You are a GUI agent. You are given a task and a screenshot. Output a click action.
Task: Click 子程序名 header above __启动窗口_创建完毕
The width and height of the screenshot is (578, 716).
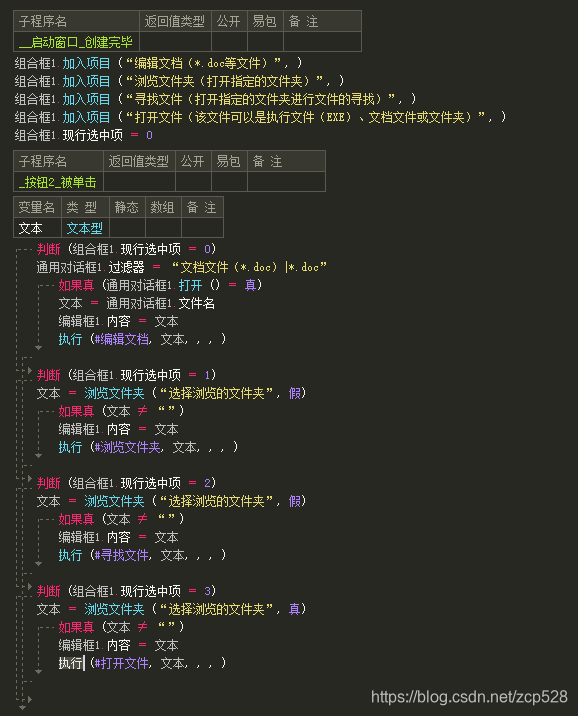click(x=76, y=21)
